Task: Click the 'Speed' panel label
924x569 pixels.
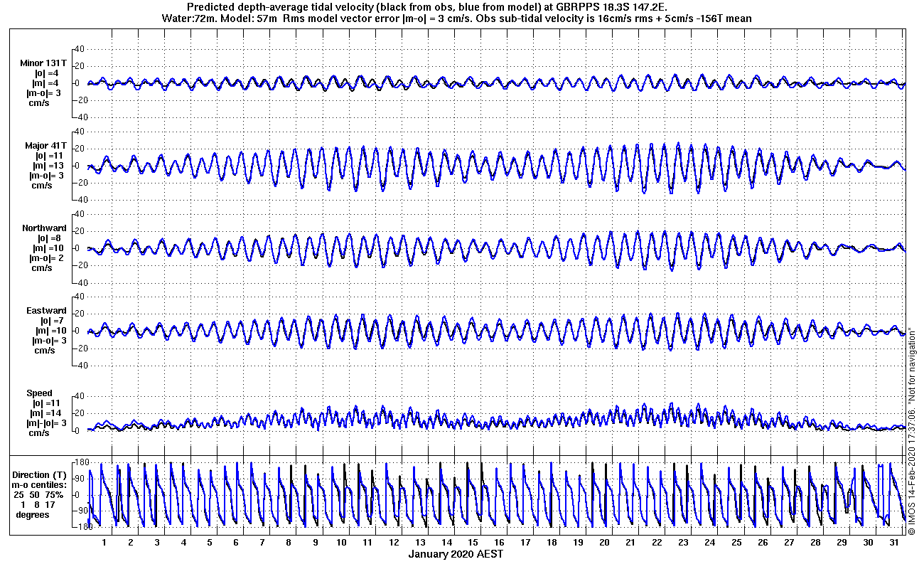Action: [x=40, y=393]
